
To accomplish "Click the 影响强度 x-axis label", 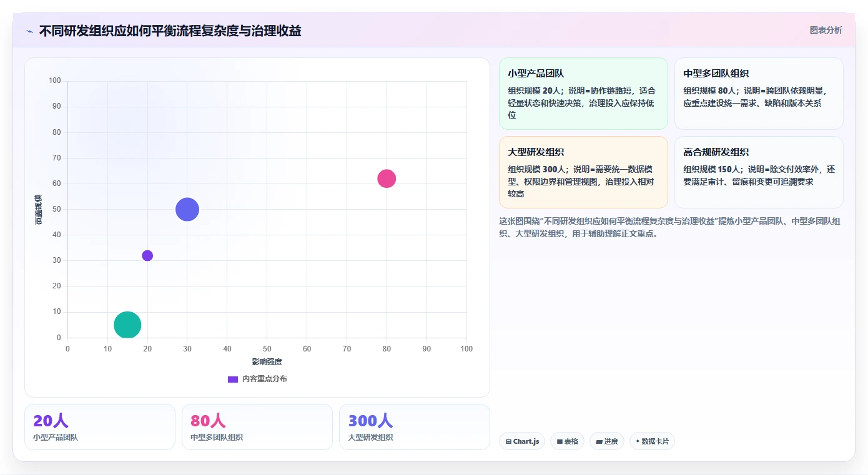I will tap(267, 362).
